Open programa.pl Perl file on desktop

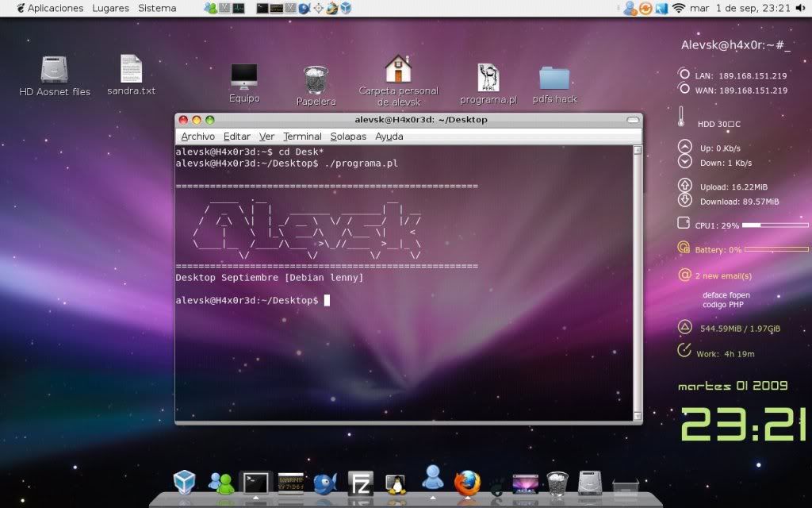(488, 79)
